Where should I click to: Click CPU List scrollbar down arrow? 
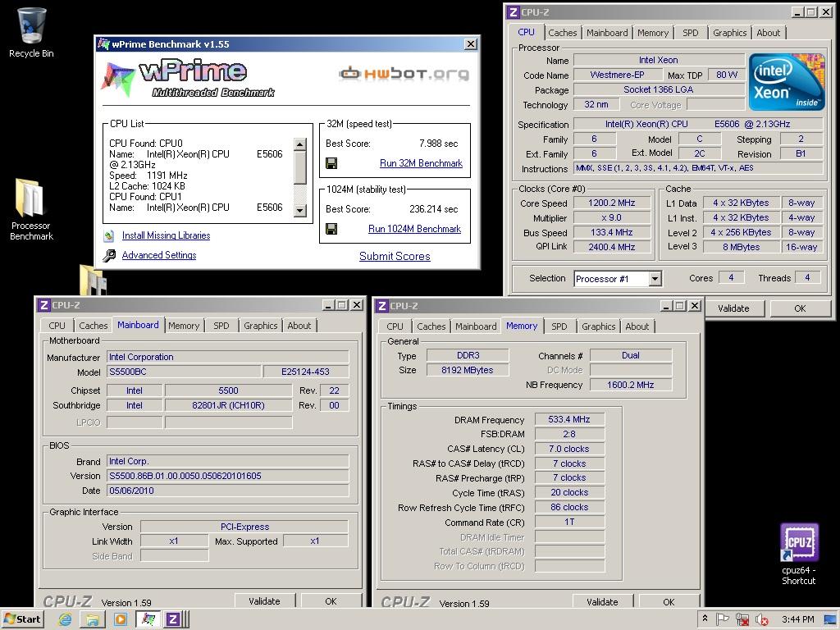tap(300, 211)
